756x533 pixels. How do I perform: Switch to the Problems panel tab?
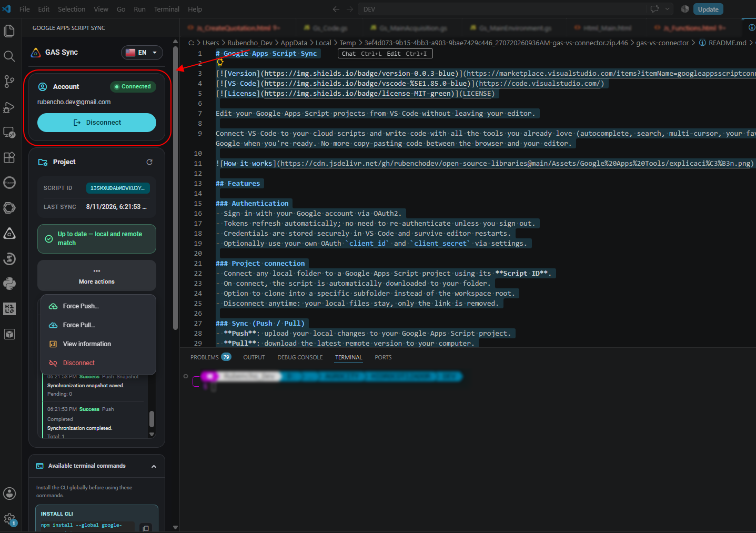tap(210, 357)
